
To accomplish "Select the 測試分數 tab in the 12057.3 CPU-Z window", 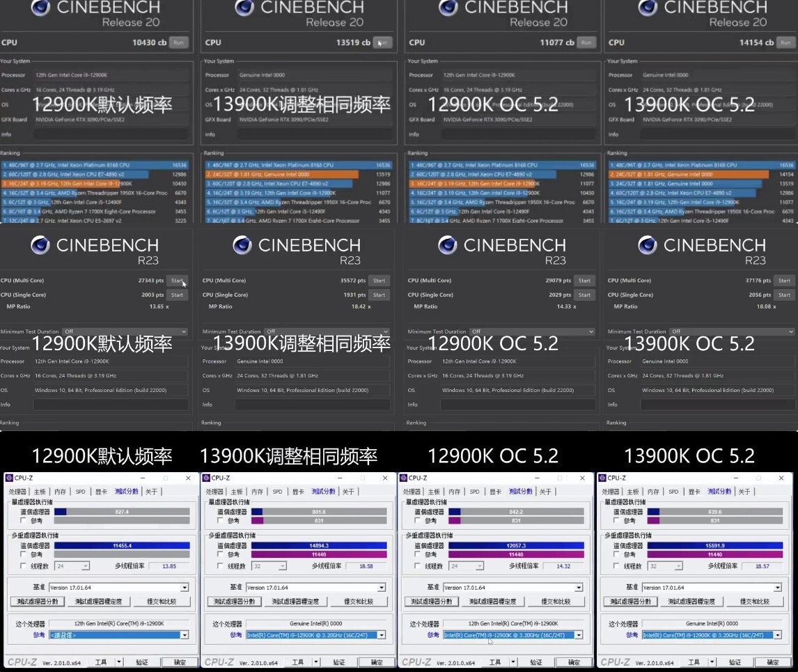I will pyautogui.click(x=521, y=491).
